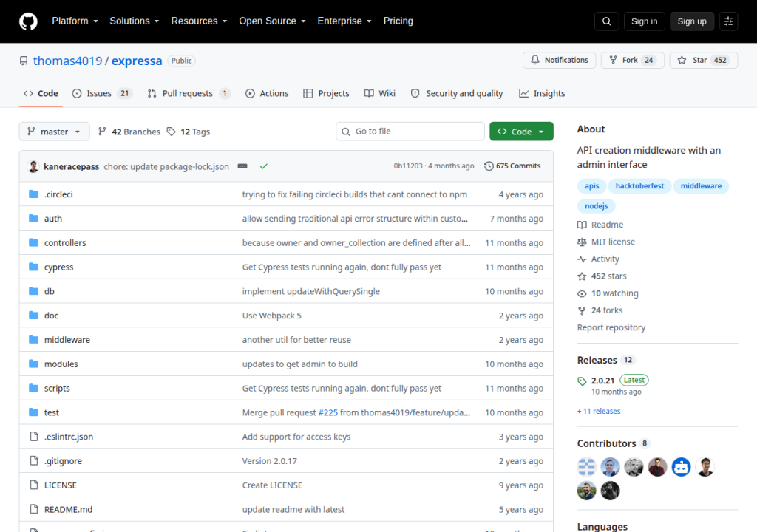The height and width of the screenshot is (532, 757).
Task: Open the .gitignore file
Action: [x=64, y=461]
